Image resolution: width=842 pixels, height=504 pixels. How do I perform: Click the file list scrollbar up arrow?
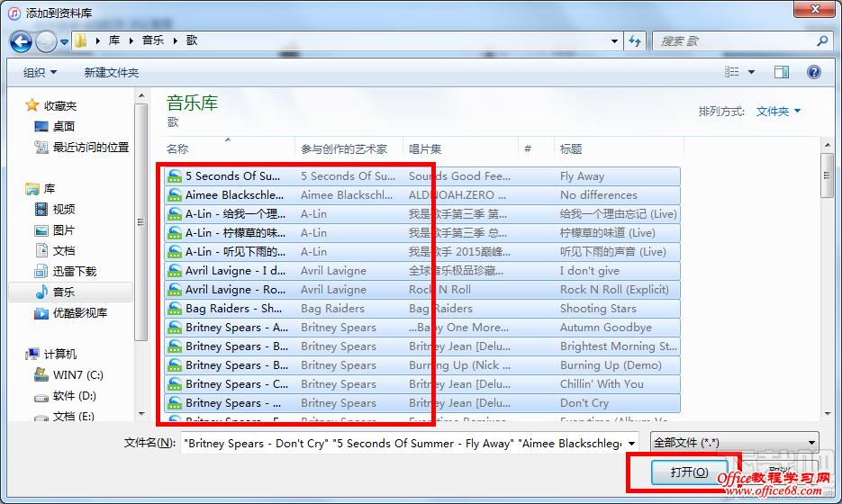click(x=827, y=144)
